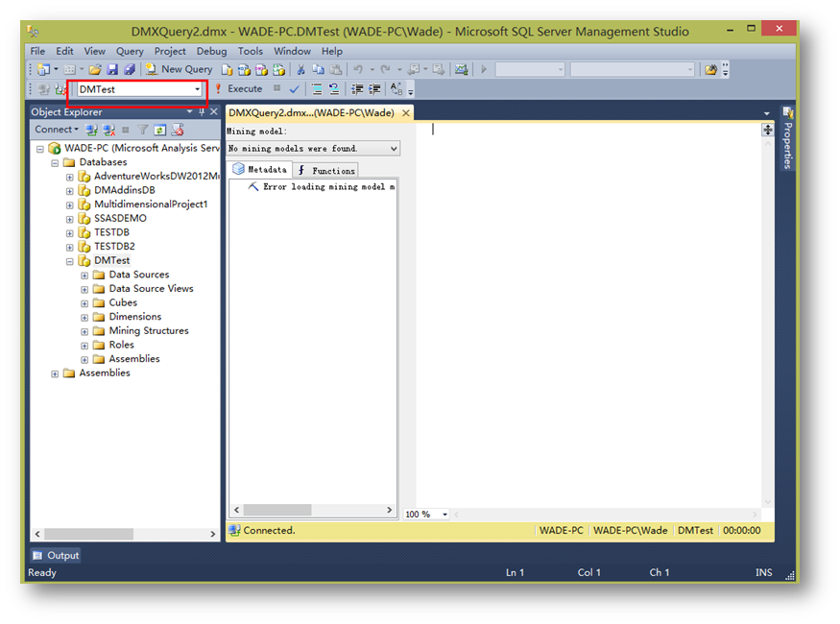Image resolution: width=840 pixels, height=624 pixels.
Task: Close the DMXQuery2.dmx document tab
Action: coord(406,113)
